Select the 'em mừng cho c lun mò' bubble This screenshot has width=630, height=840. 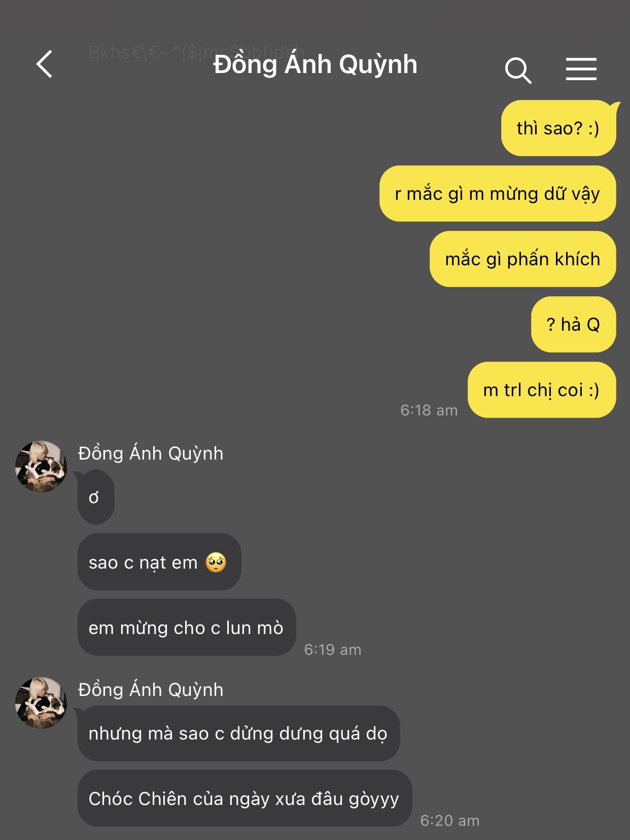pyautogui.click(x=187, y=627)
